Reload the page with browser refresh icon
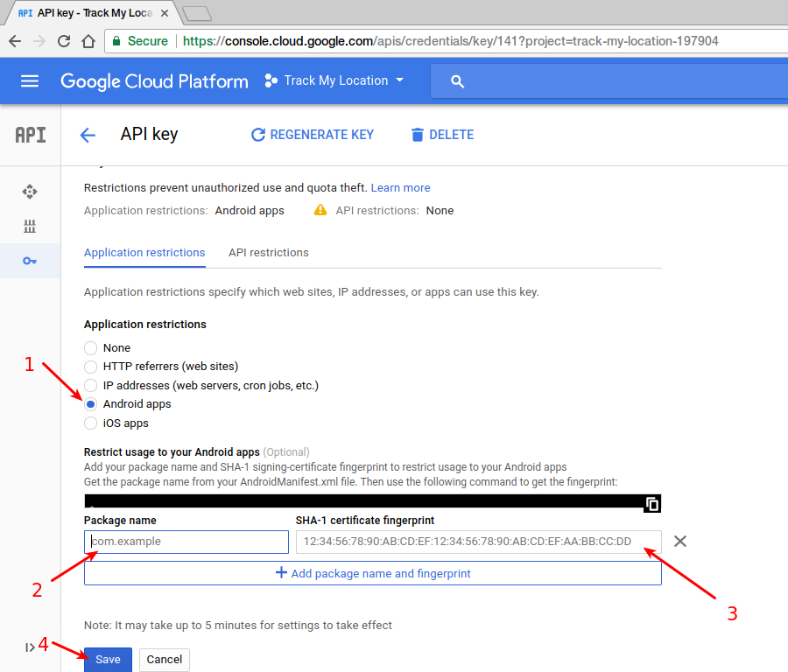The image size is (788, 672). (64, 41)
